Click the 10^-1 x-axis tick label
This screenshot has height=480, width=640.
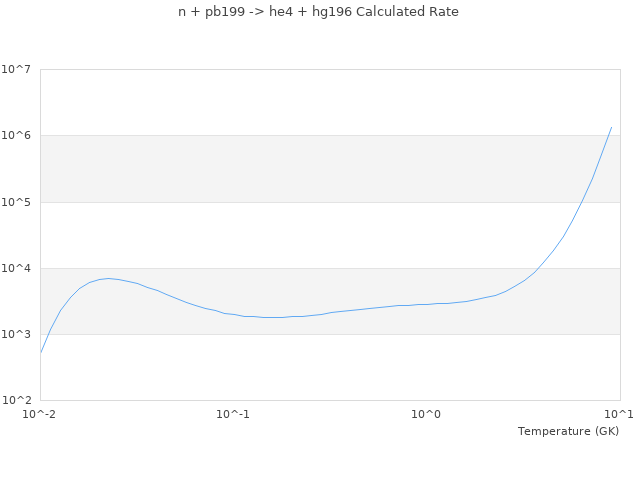(233, 414)
